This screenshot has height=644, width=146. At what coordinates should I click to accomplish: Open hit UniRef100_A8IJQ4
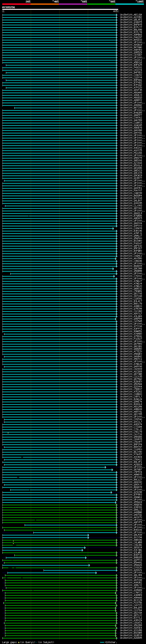point(131,15)
